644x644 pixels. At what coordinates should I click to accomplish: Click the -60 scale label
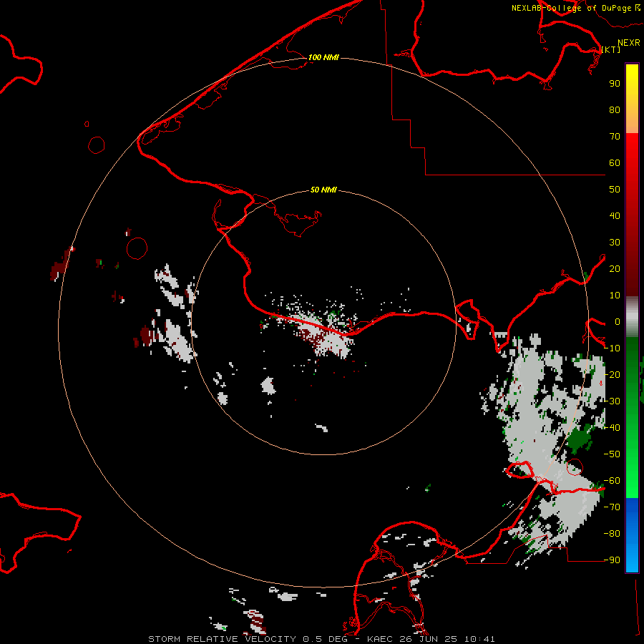pos(613,481)
